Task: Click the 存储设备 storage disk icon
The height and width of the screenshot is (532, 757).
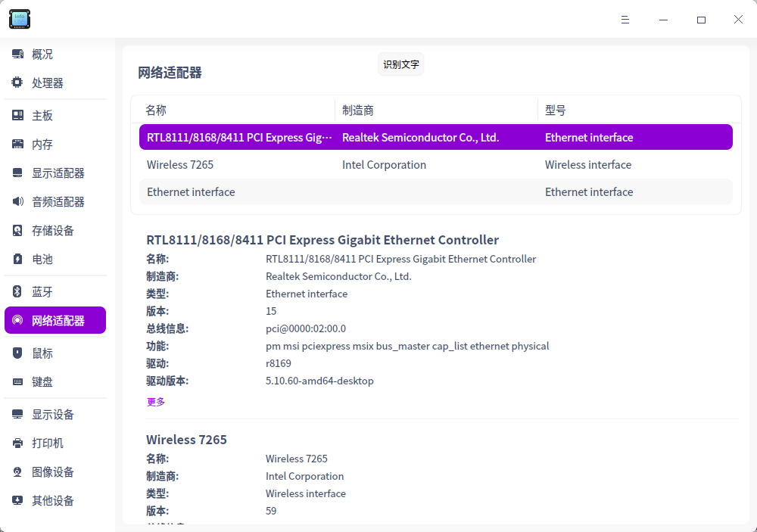Action: [18, 230]
